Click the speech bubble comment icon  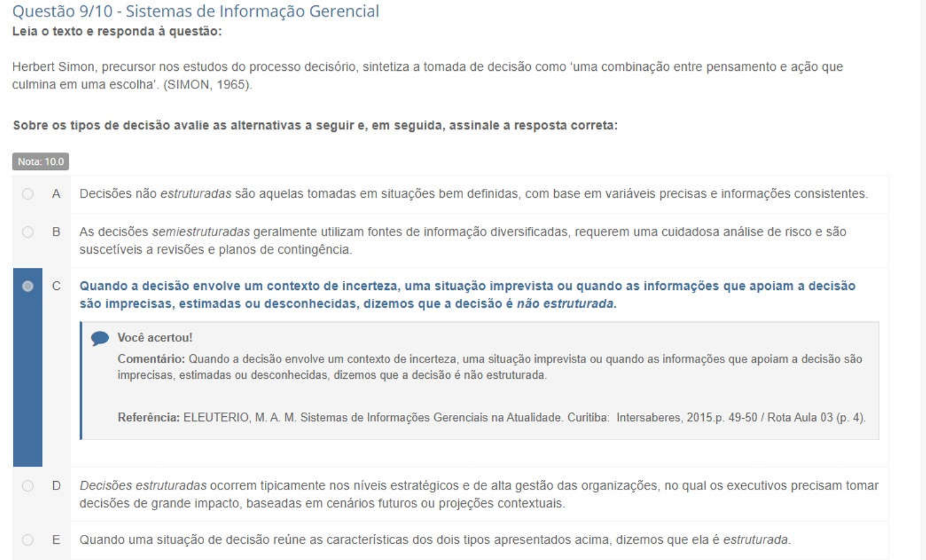point(100,338)
